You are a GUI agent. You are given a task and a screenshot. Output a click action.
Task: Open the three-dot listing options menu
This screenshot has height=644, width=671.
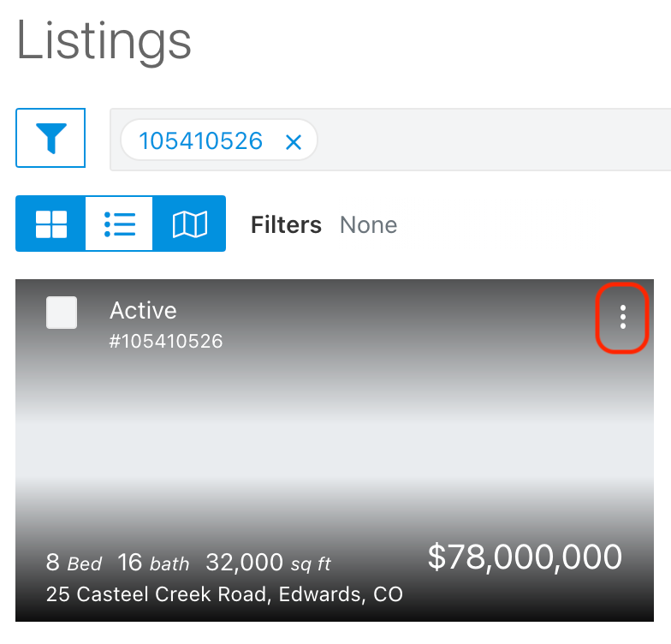(x=623, y=317)
